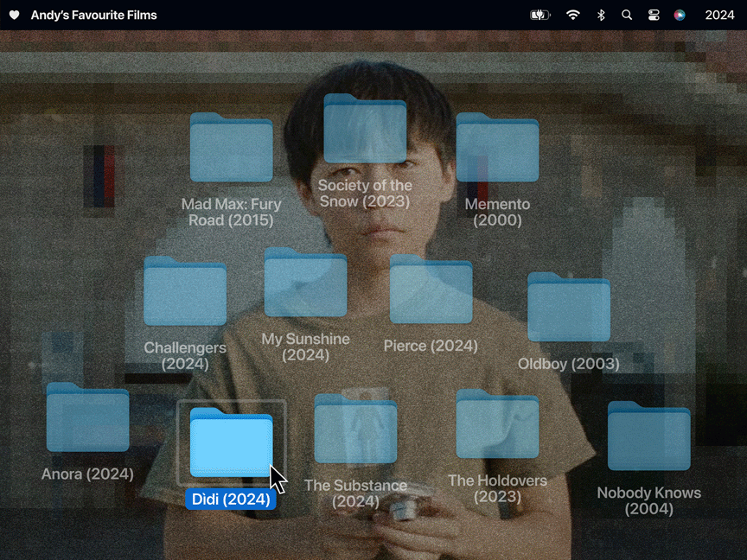The width and height of the screenshot is (747, 560).
Task: Open the Memento (2000) folder icon
Action: pos(497,147)
